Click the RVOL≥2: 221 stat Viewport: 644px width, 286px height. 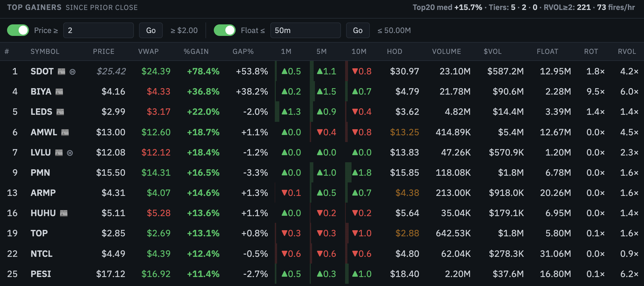pos(567,7)
